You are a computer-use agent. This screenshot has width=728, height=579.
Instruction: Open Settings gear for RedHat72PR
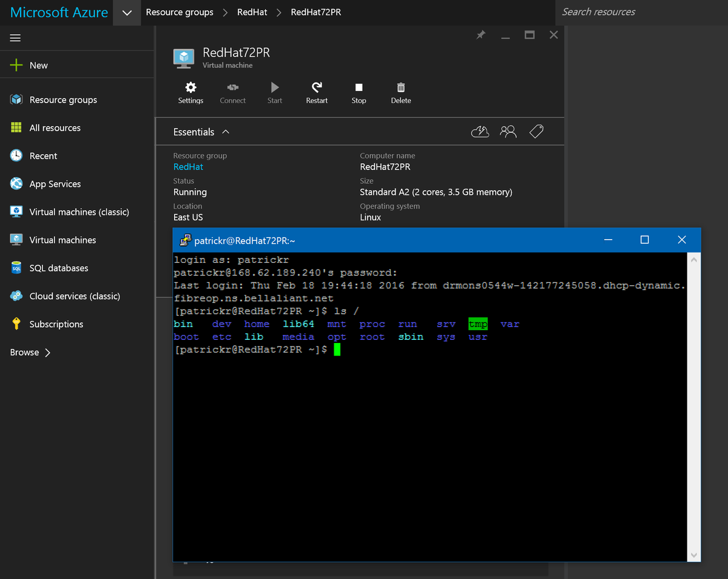point(190,87)
